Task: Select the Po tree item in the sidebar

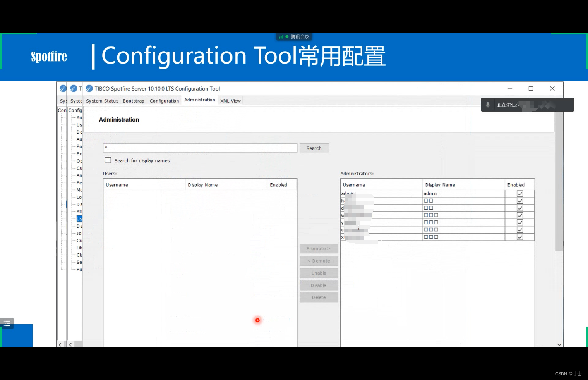Action: click(79, 146)
